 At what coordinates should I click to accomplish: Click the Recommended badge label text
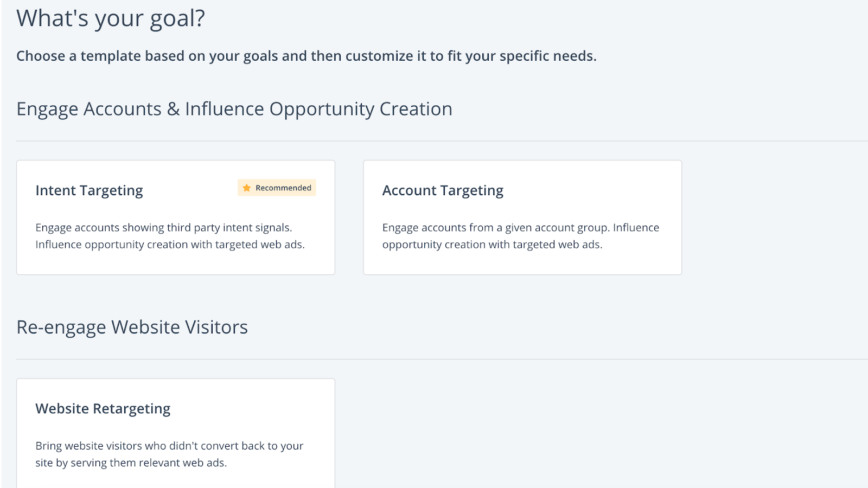pyautogui.click(x=283, y=188)
